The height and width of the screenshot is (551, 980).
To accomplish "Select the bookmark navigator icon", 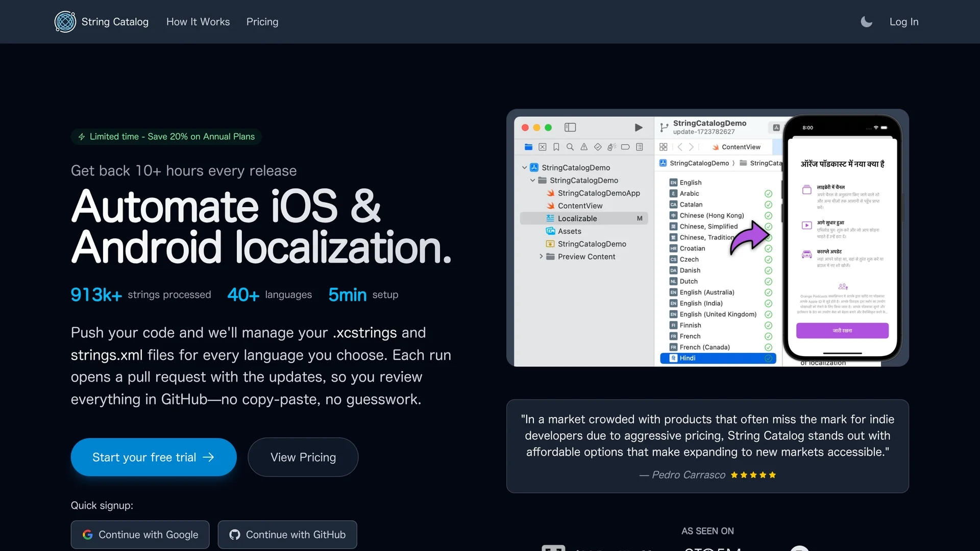I will pyautogui.click(x=556, y=147).
